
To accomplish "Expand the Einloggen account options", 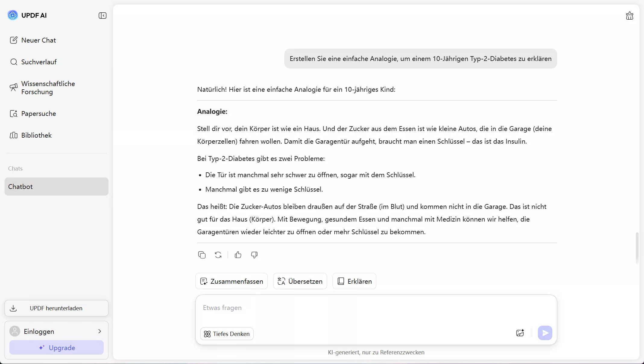I will 99,331.
